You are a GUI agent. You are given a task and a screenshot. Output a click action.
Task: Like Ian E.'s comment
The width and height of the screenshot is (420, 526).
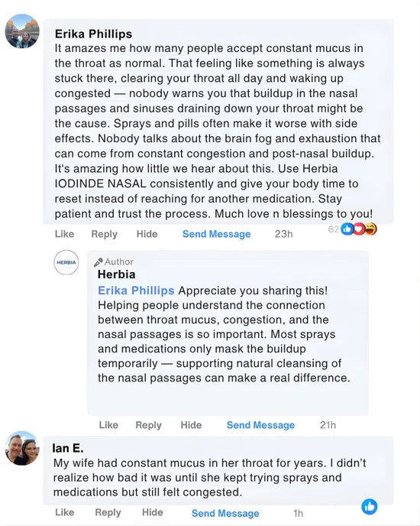click(64, 512)
